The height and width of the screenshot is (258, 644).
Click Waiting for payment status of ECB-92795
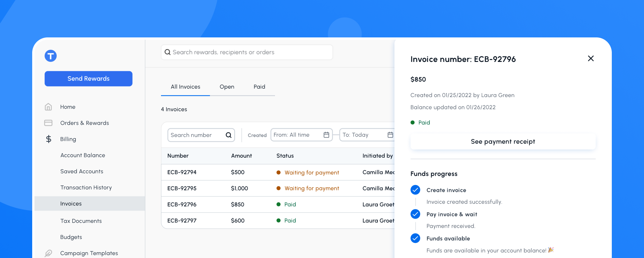click(x=312, y=188)
